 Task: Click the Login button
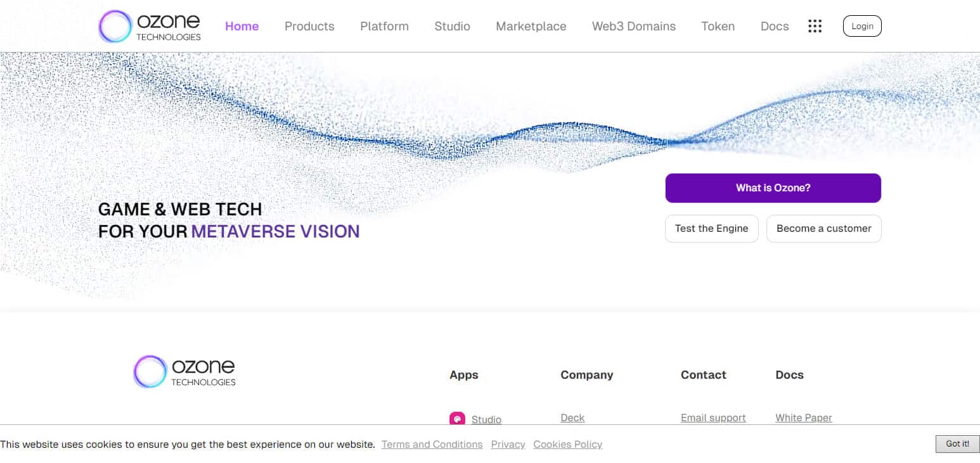click(862, 26)
